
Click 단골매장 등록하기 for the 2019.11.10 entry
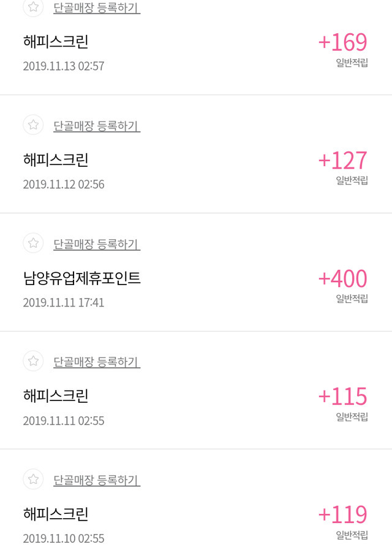click(97, 480)
